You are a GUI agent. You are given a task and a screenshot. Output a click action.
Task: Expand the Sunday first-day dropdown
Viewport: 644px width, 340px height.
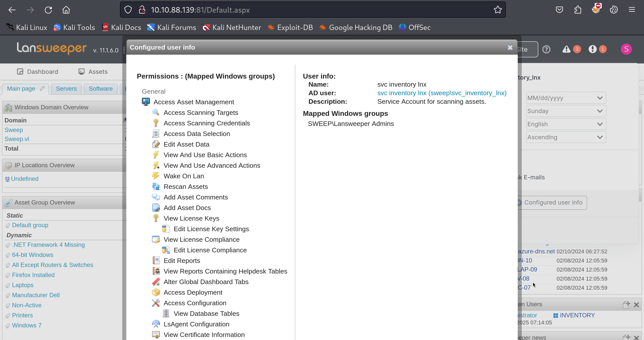566,111
